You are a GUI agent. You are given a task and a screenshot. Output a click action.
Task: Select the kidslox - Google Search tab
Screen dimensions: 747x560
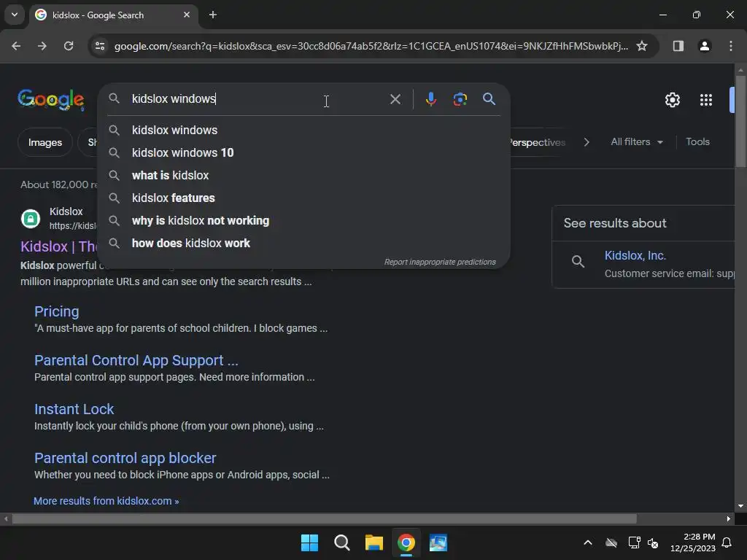click(x=113, y=15)
